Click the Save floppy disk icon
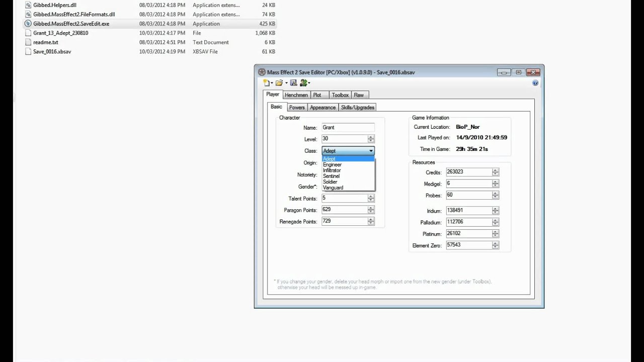The height and width of the screenshot is (362, 644). coord(293,83)
